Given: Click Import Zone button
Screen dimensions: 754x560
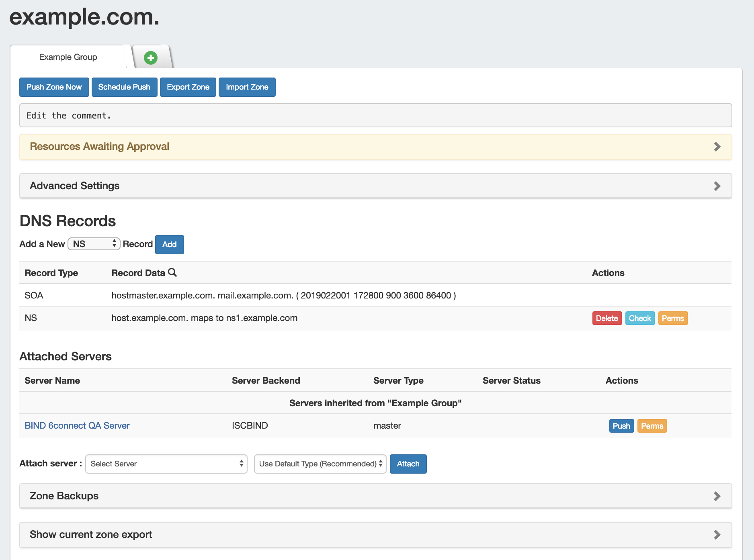Looking at the screenshot, I should 247,87.
